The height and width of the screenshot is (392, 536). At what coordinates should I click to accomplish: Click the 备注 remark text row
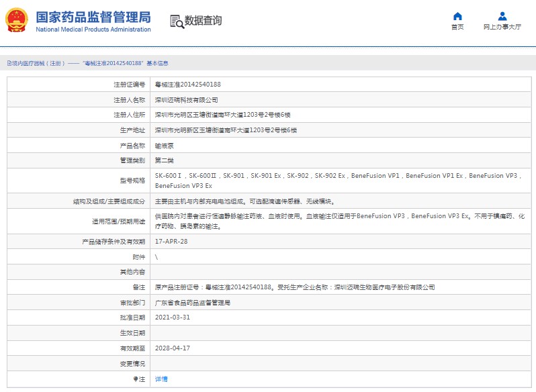[x=294, y=287]
